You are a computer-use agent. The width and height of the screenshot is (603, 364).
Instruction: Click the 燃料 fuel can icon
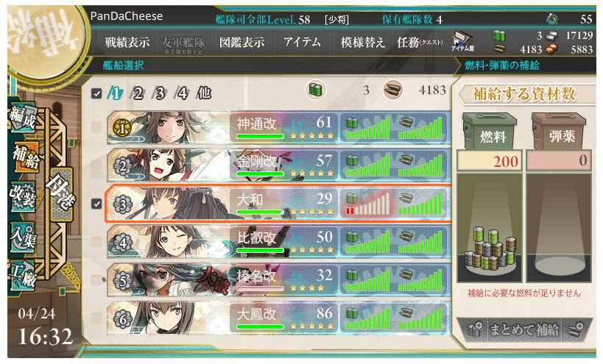click(490, 131)
